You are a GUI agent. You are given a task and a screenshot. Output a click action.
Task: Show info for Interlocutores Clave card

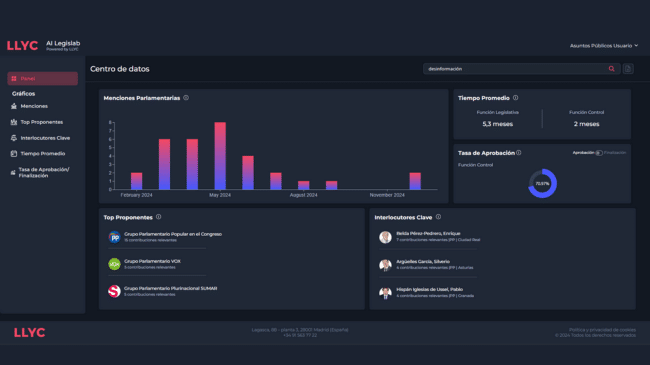click(438, 217)
